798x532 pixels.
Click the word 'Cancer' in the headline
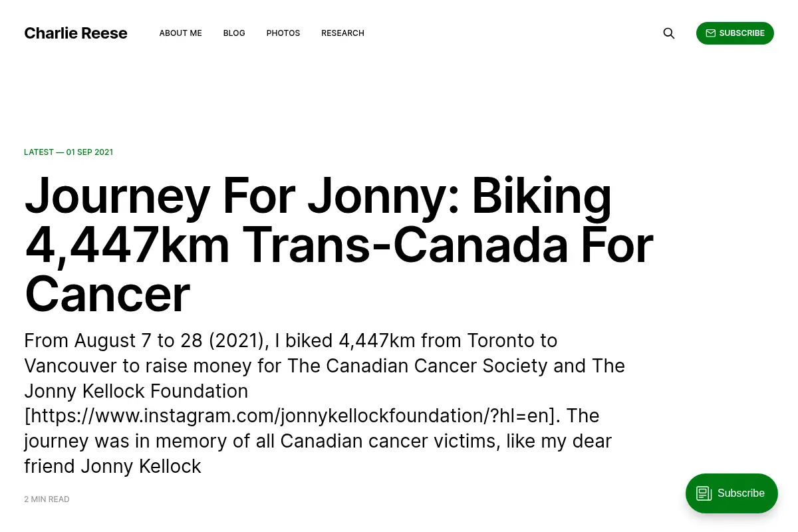(107, 295)
